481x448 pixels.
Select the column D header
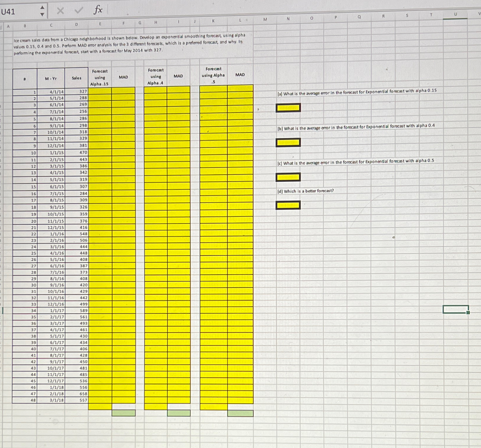click(76, 25)
